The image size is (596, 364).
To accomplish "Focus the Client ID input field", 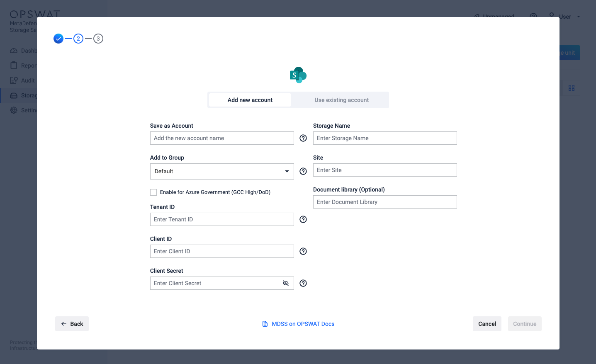I will [x=222, y=251].
